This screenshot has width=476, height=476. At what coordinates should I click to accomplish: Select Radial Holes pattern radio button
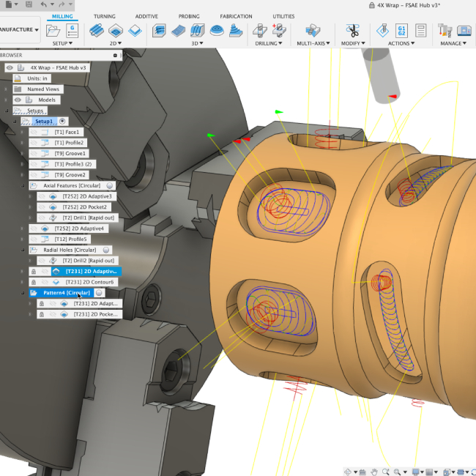pos(106,250)
